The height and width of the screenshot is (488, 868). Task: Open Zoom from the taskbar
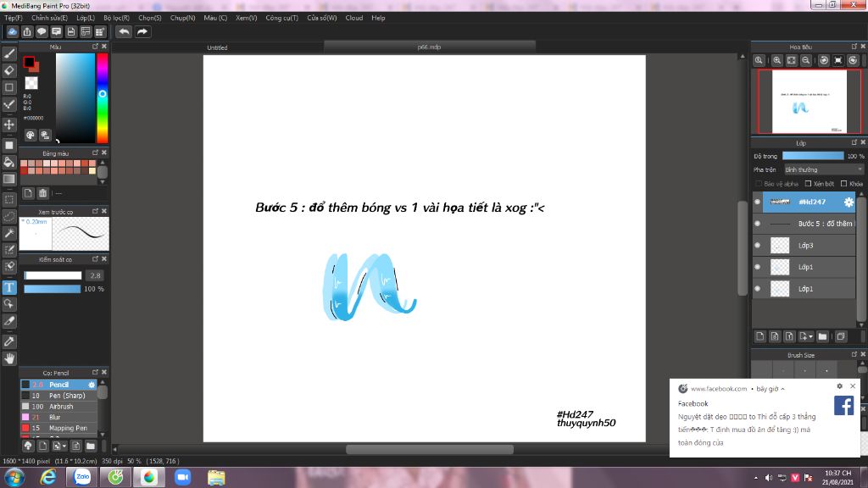[x=183, y=477]
